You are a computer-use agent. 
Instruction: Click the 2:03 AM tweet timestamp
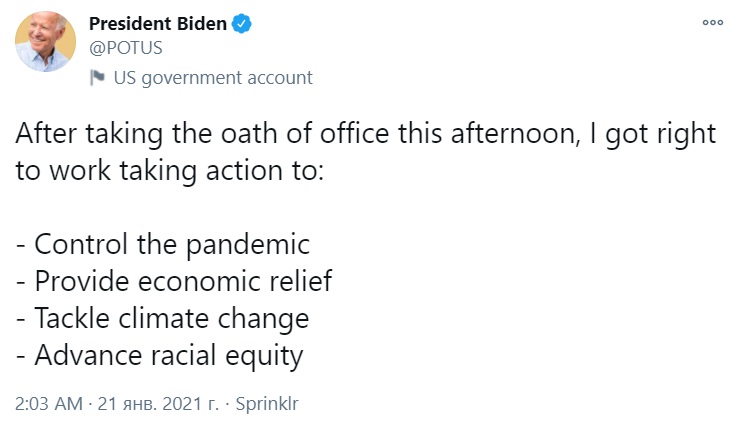click(50, 404)
